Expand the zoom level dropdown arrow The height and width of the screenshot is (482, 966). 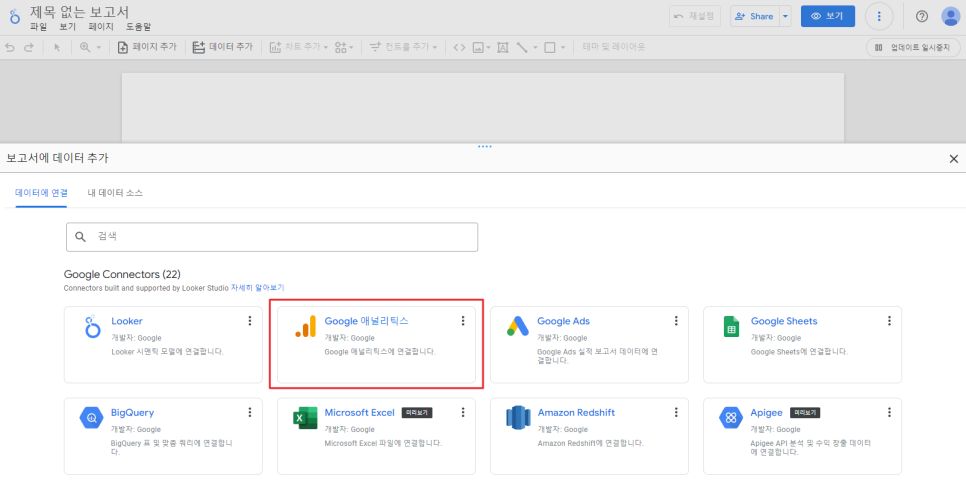[x=99, y=47]
